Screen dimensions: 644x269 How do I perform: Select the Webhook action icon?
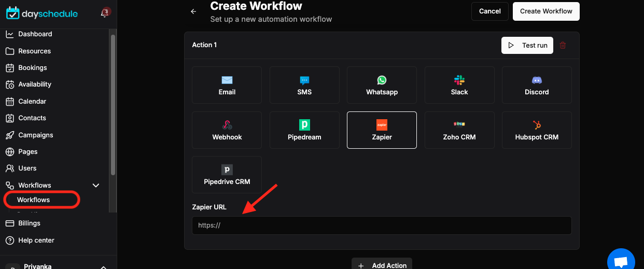[227, 125]
